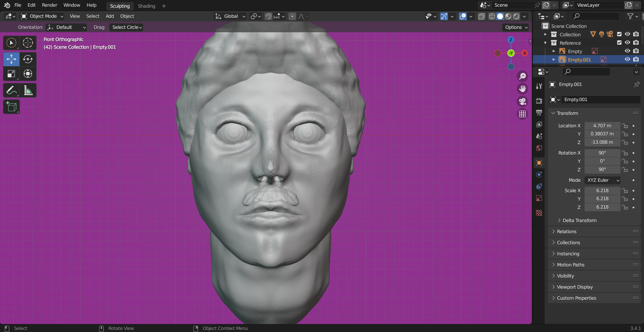The image size is (644, 332).
Task: Open the Physics properties tab
Action: click(x=539, y=174)
